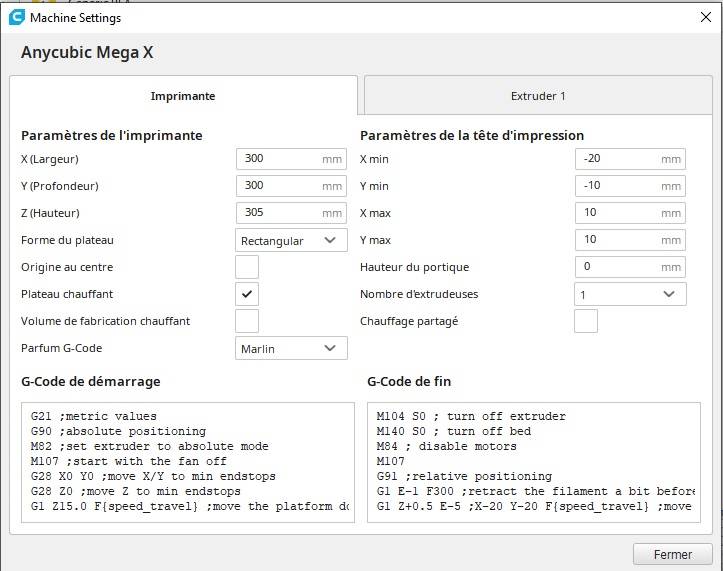Click the Cura logo icon in title bar
This screenshot has width=723, height=571.
coord(17,18)
